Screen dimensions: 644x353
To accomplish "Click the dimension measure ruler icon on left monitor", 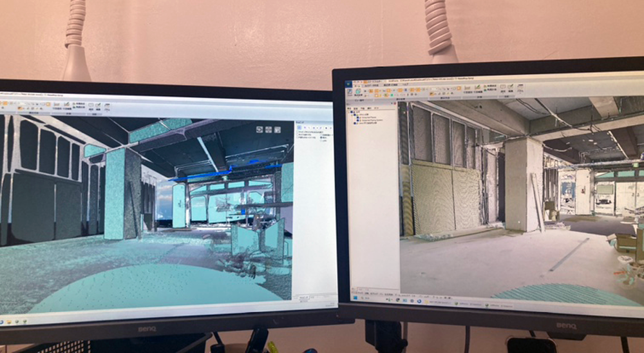I will click(x=57, y=104).
